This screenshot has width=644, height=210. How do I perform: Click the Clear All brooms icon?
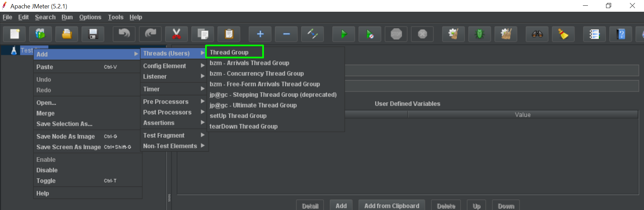[x=506, y=34]
